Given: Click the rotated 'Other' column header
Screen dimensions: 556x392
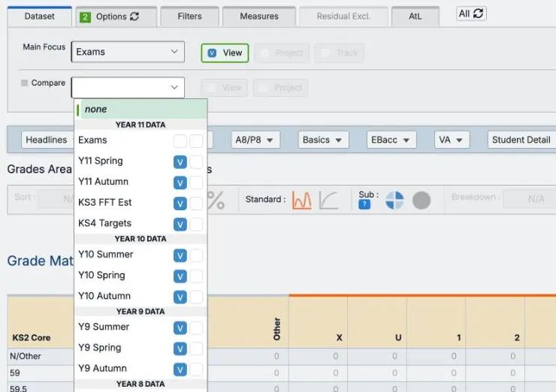Looking at the screenshot, I should 277,329.
